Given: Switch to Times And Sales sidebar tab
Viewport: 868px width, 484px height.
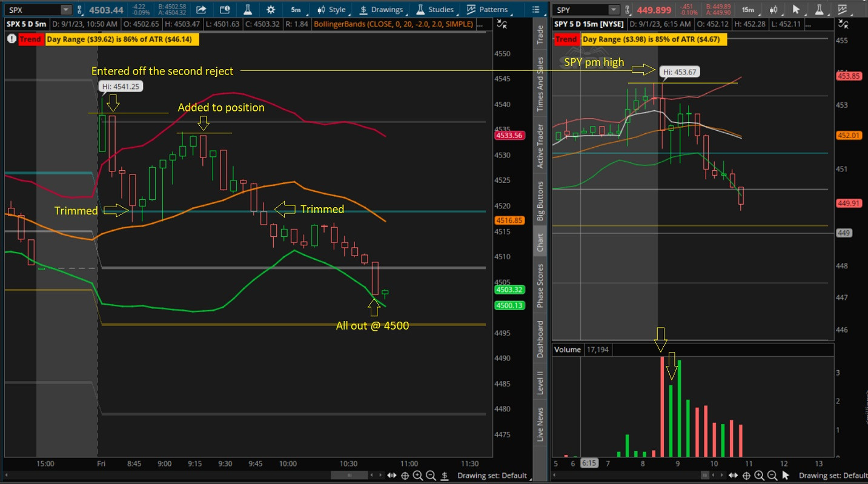Looking at the screenshot, I should coord(540,84).
